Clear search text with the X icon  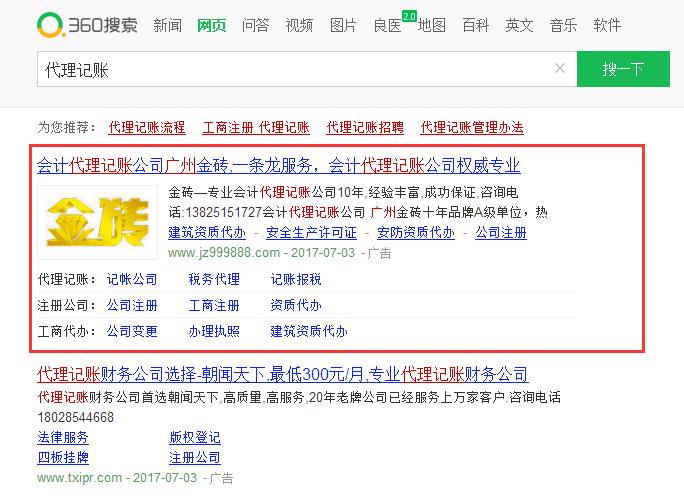pyautogui.click(x=560, y=69)
